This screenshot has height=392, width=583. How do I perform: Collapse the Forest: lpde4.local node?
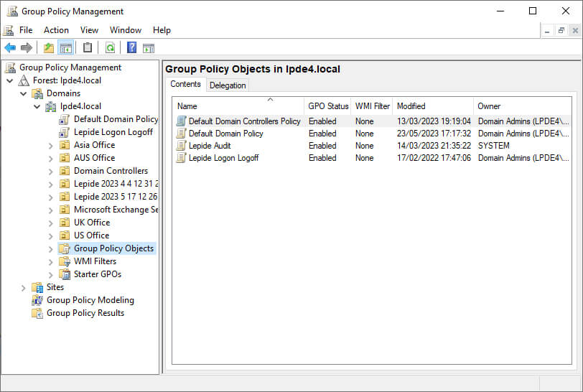(x=10, y=80)
